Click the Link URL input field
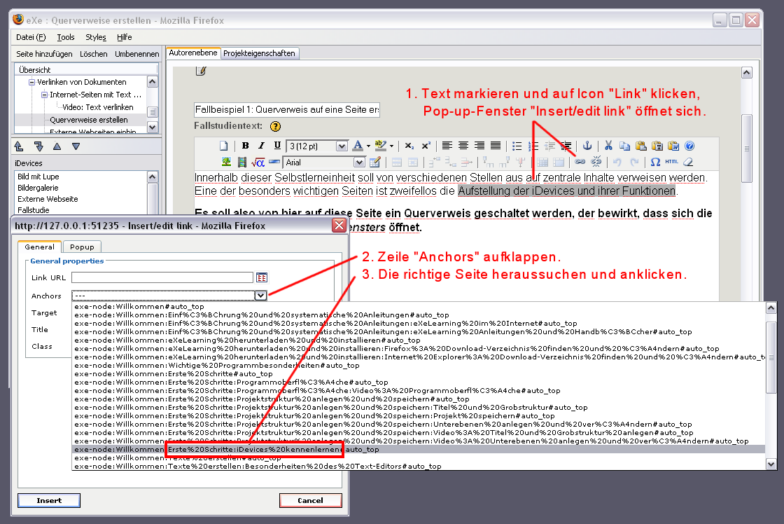Image resolution: width=784 pixels, height=524 pixels. click(x=162, y=278)
